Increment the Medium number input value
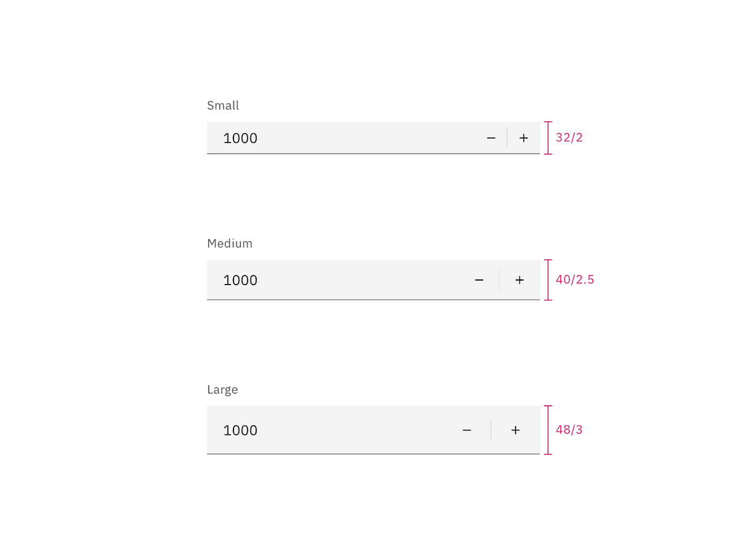Screen dimensions: 747x560 pyautogui.click(x=519, y=280)
